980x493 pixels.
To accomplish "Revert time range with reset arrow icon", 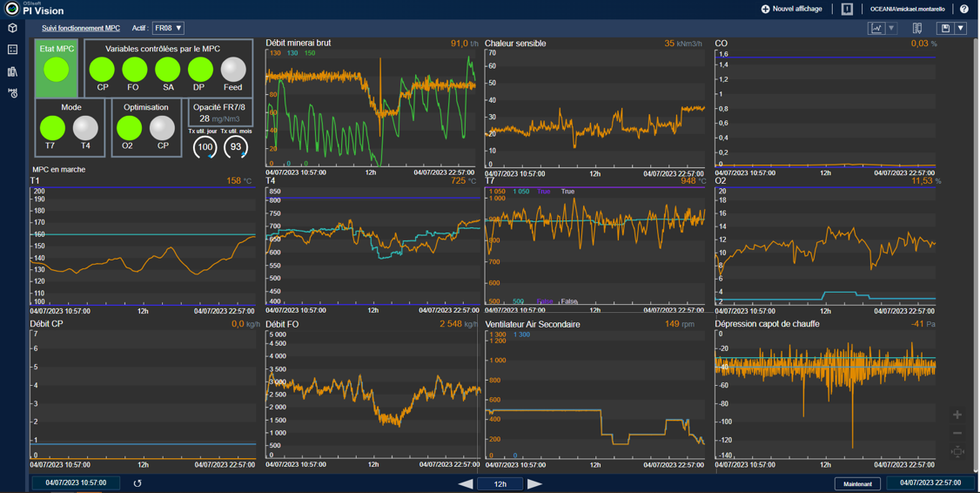I will pos(138,483).
